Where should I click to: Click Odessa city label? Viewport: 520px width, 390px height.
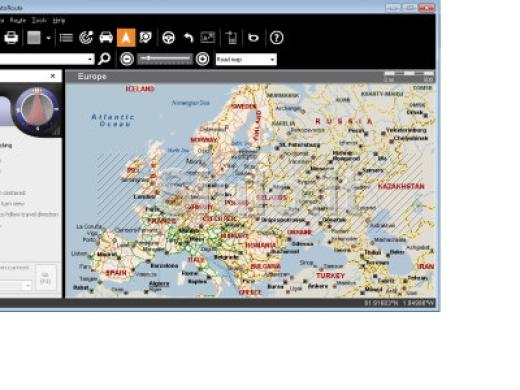302,244
